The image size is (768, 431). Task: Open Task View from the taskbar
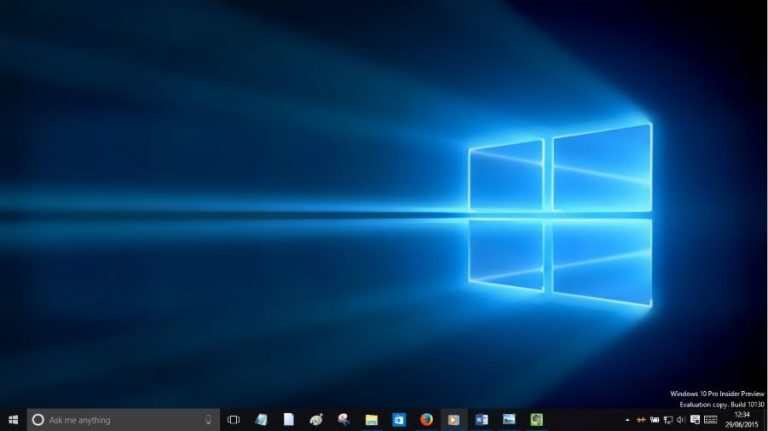234,420
